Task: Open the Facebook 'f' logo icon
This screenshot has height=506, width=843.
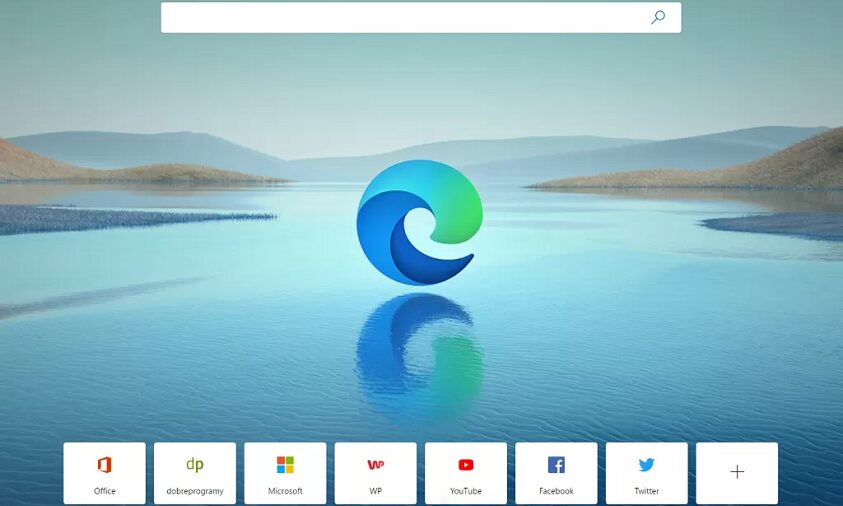Action: click(556, 465)
